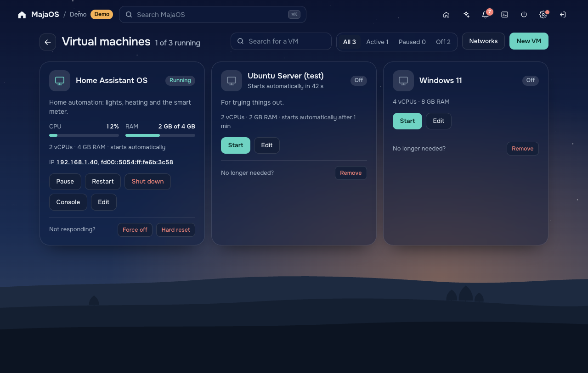Click the Demo badge in breadcrumb
588x373 pixels.
pos(102,14)
